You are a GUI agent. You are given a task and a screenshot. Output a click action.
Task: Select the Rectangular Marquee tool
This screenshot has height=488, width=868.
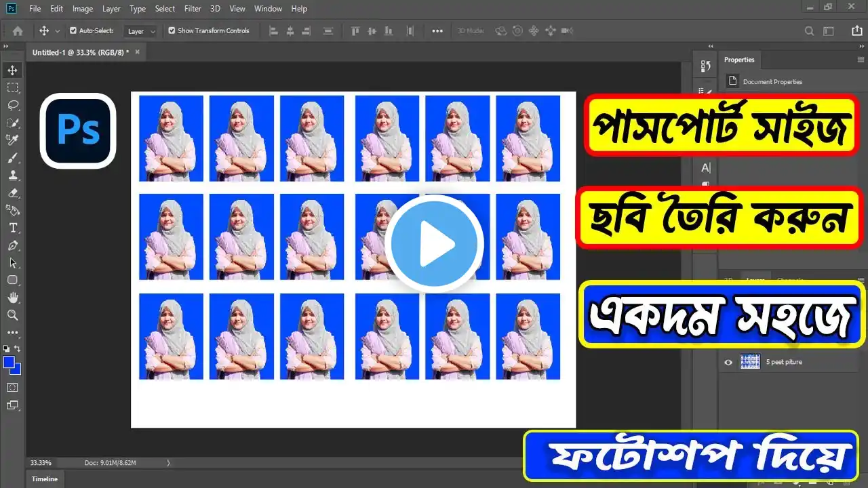click(12, 87)
